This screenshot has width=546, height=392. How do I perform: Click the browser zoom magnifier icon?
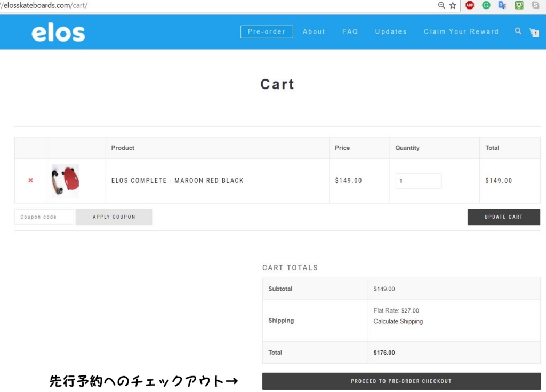tap(441, 5)
